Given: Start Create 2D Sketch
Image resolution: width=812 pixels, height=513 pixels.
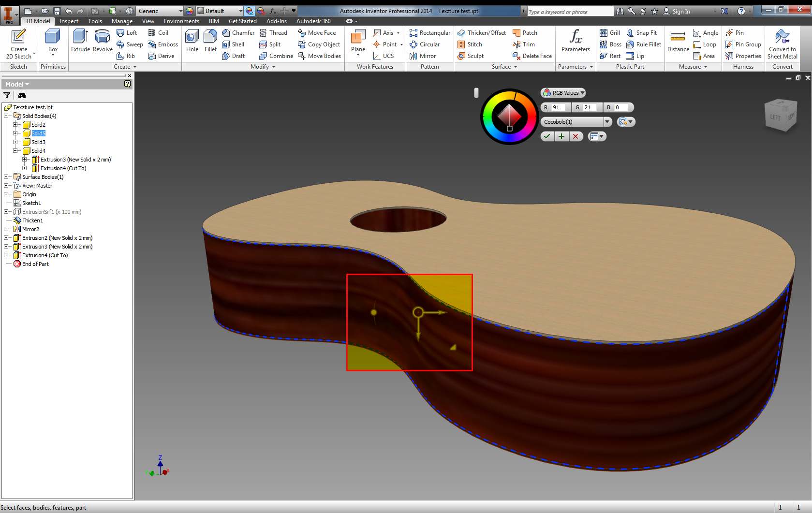Looking at the screenshot, I should [19, 44].
